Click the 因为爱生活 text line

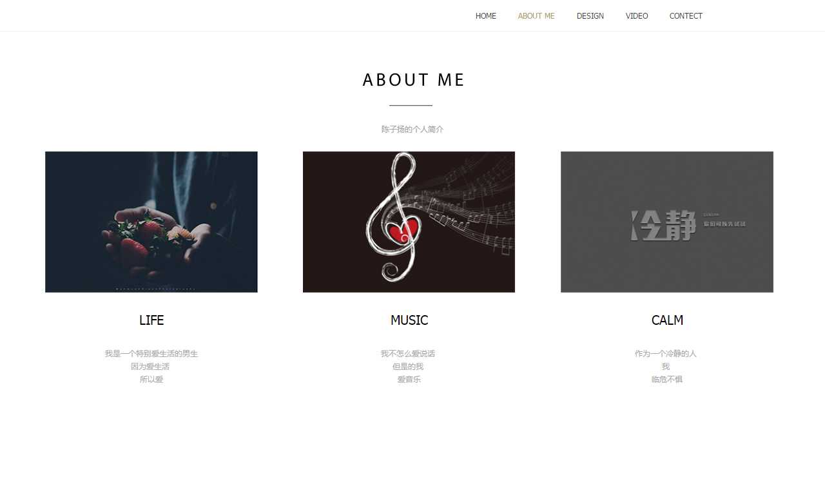(150, 367)
